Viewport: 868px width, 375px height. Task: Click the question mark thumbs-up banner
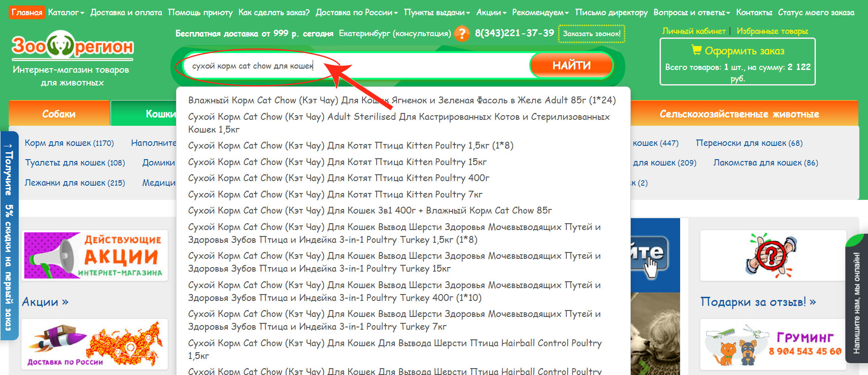point(773,255)
